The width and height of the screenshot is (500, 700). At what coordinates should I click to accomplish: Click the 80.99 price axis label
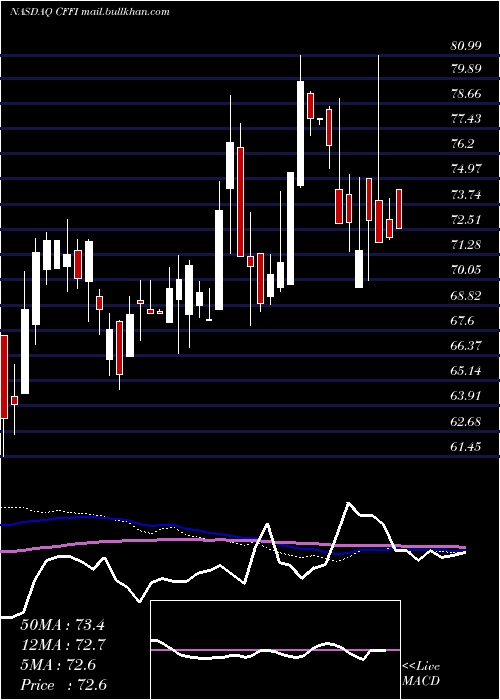(x=466, y=46)
